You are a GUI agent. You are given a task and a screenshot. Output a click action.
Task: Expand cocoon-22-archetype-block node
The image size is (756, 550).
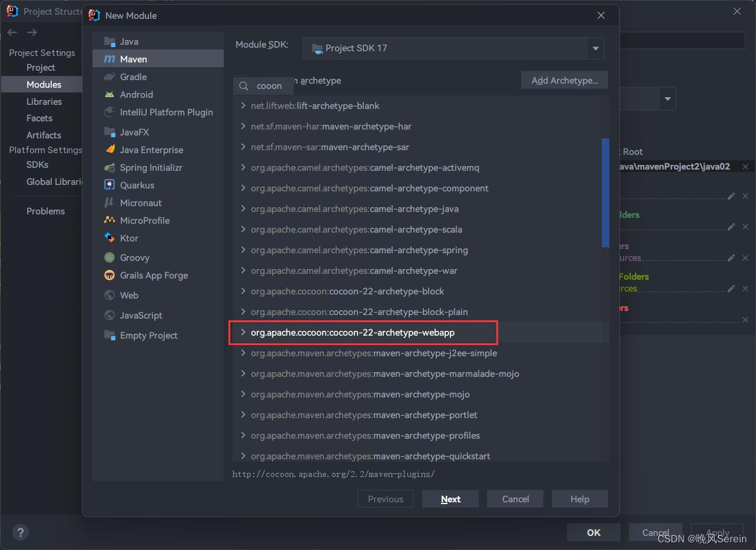click(243, 291)
